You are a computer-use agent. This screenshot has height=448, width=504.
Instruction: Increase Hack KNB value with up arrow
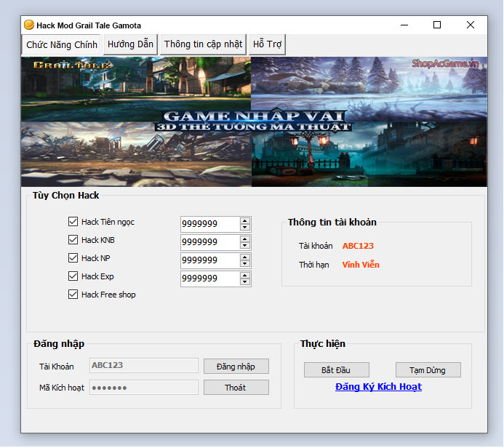pos(245,239)
